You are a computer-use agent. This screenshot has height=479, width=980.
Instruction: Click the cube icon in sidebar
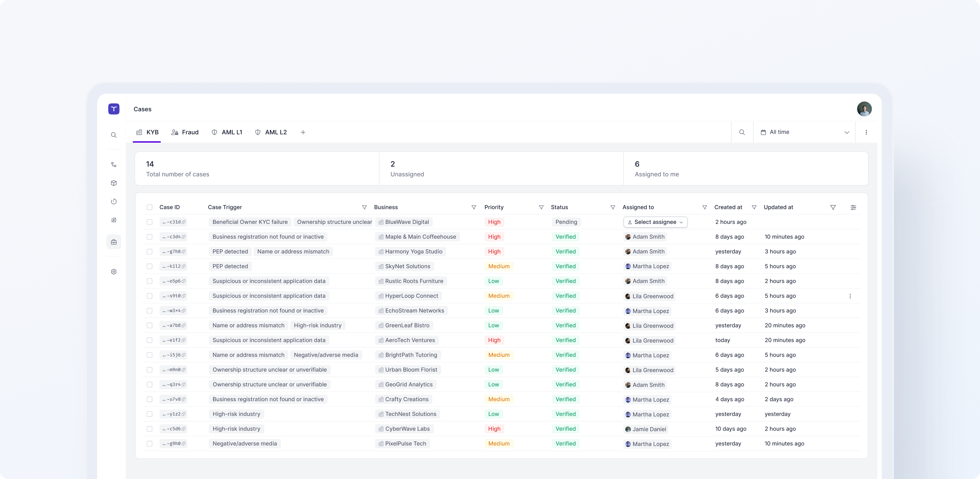click(x=113, y=183)
